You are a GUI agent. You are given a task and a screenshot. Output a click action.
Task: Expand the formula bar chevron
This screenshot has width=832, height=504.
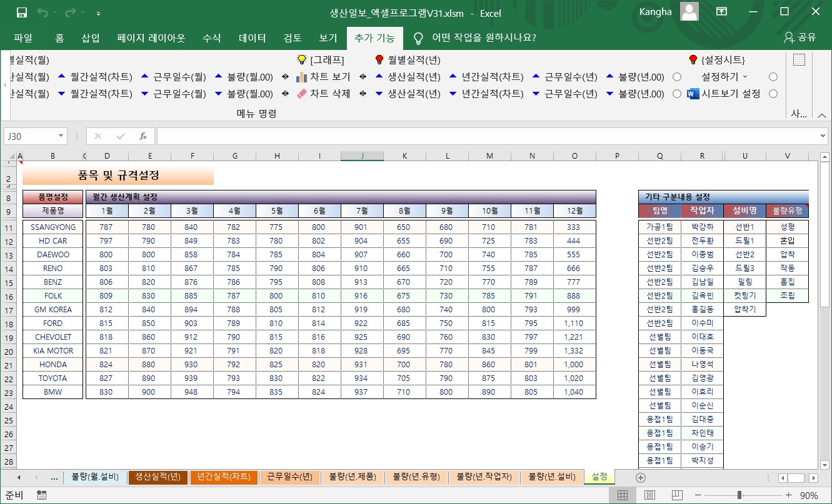[822, 136]
